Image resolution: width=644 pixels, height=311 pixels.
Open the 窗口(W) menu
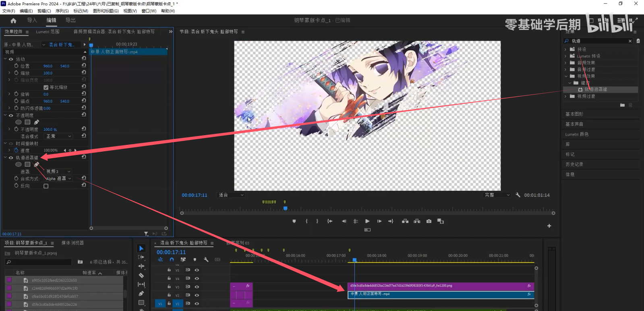click(x=149, y=11)
